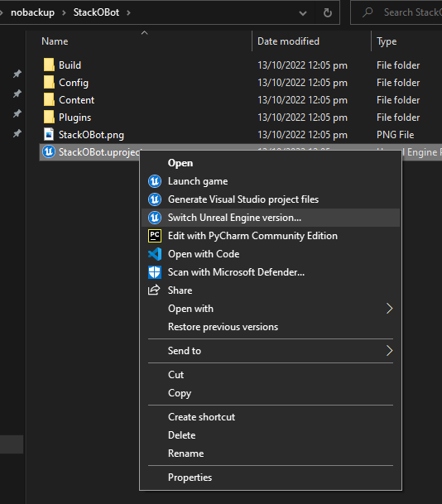Screen dimensions: 442x504
Task: Open Properties from the context menu
Action: (271, 478)
